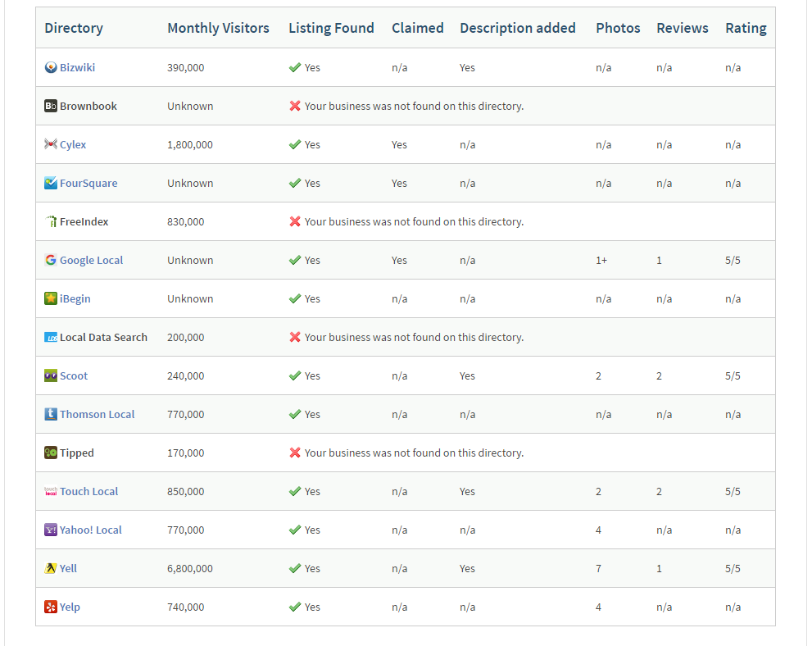
Task: Select the 740,000 visitors value for Yelp
Action: [186, 607]
